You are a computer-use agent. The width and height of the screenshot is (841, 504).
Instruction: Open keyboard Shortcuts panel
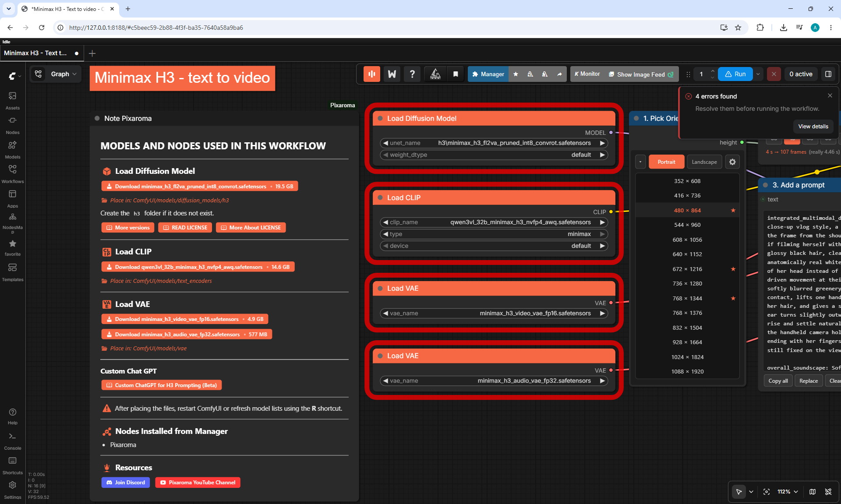(13, 465)
